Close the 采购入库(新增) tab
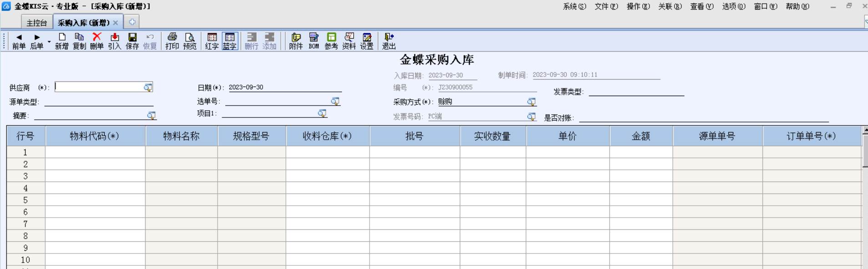The height and width of the screenshot is (269, 868). point(116,23)
